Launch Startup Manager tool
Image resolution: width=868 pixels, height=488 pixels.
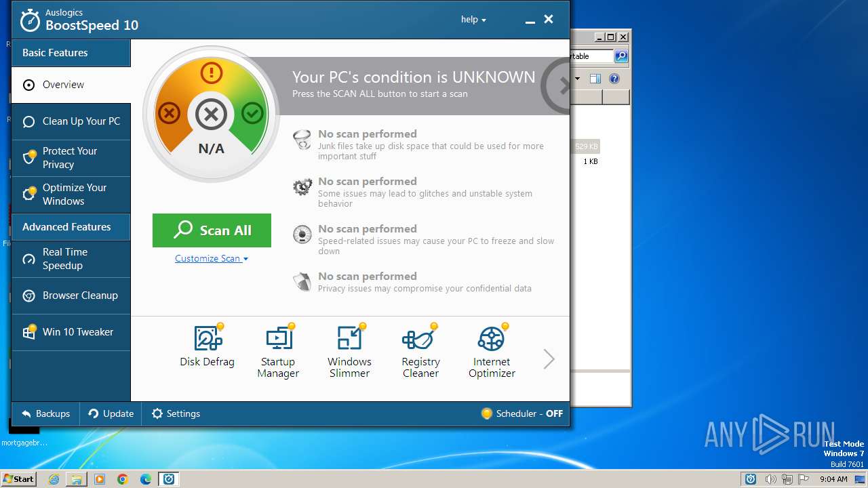[x=278, y=351]
